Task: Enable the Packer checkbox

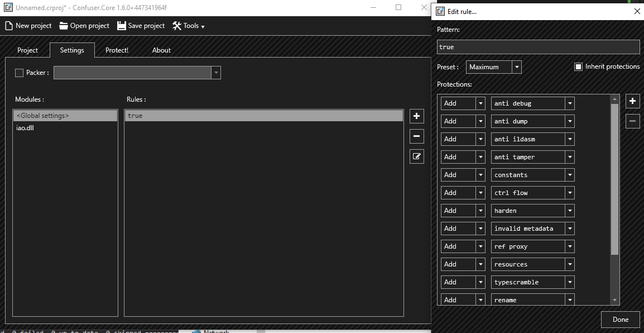Action: [20, 73]
